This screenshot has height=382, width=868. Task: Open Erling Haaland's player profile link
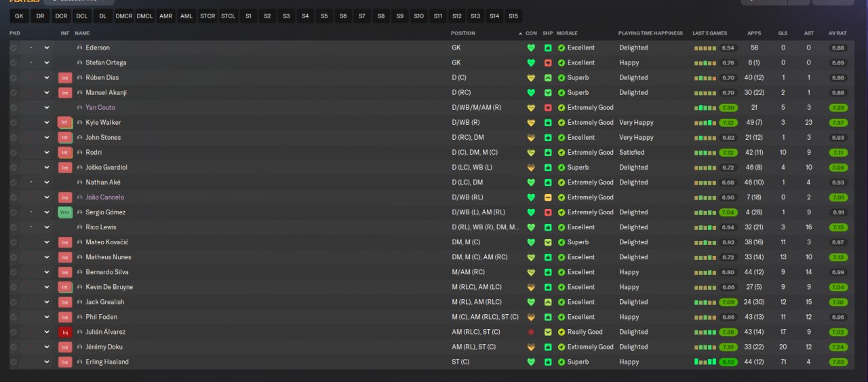pyautogui.click(x=107, y=362)
